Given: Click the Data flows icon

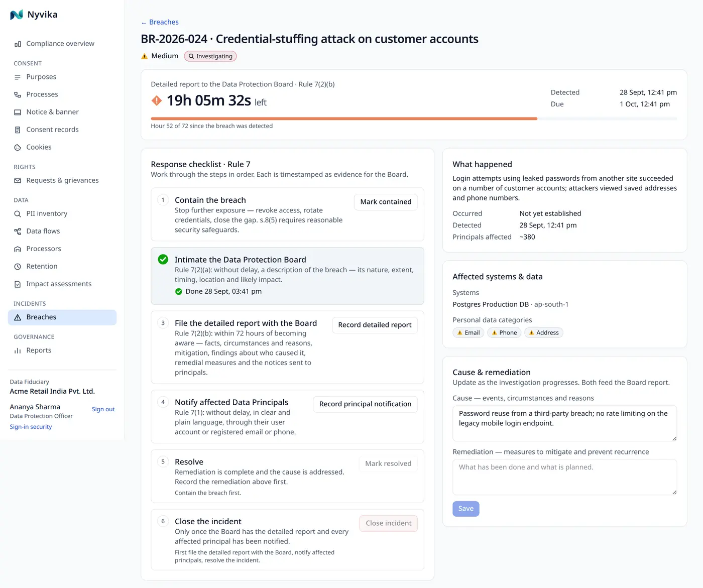Looking at the screenshot, I should [x=18, y=231].
